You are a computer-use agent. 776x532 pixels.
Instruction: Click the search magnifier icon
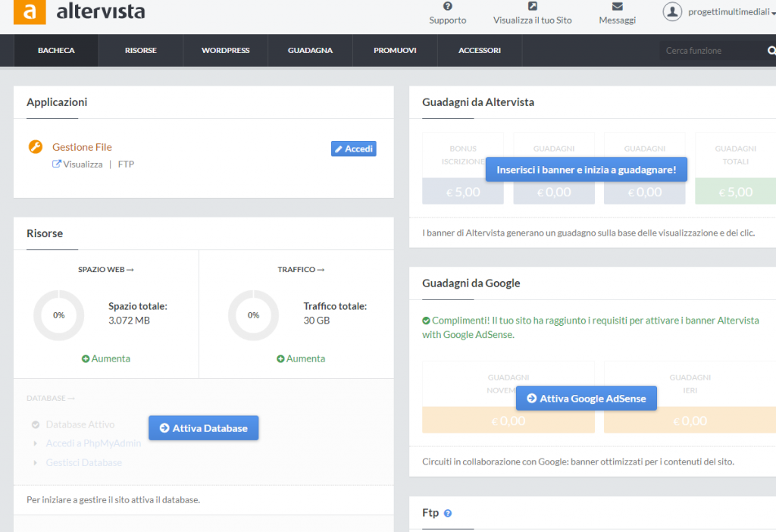[771, 50]
